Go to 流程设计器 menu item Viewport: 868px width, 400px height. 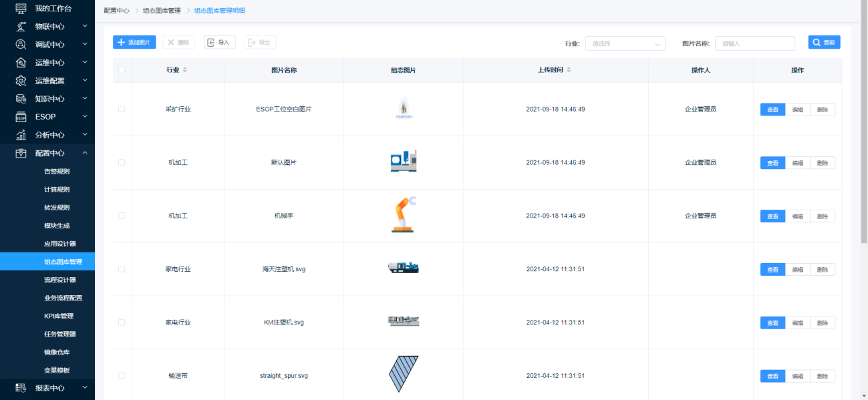point(59,280)
